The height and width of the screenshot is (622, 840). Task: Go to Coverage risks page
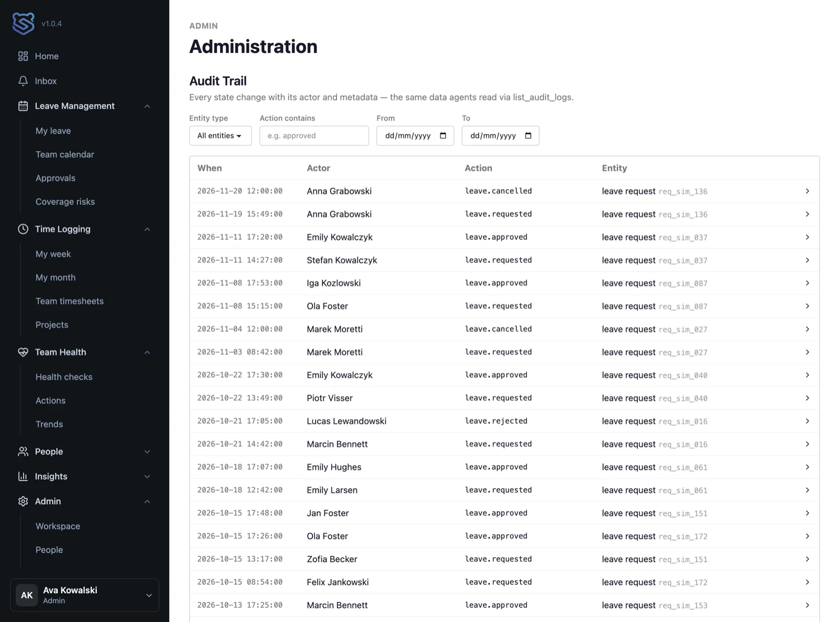pos(65,202)
